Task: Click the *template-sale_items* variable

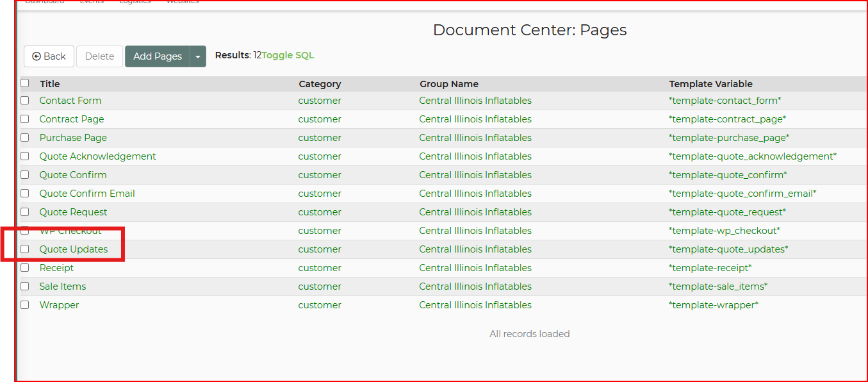Action: pyautogui.click(x=718, y=286)
